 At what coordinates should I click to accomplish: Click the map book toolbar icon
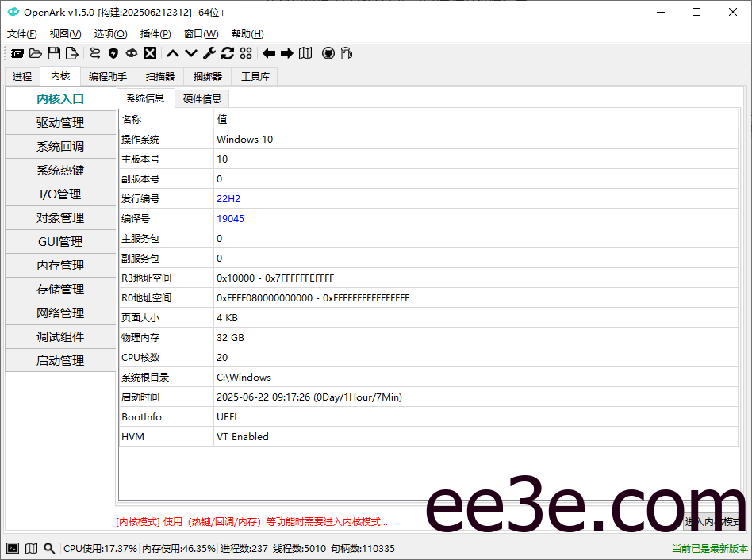click(306, 53)
